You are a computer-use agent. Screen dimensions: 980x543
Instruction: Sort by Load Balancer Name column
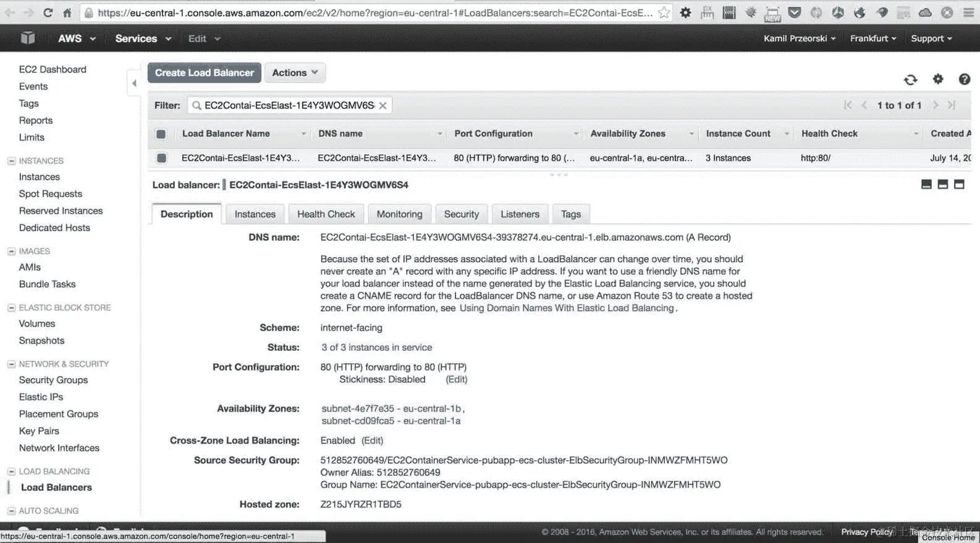coord(226,133)
